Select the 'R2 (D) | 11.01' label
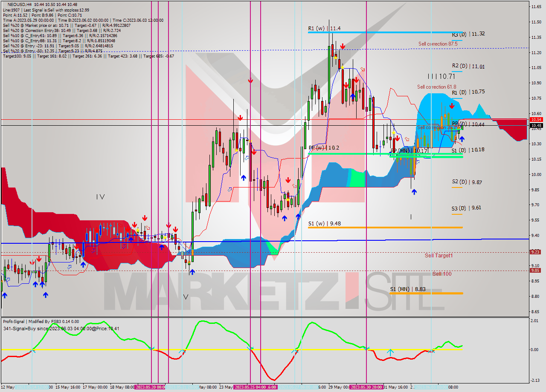Image resolution: width=546 pixels, height=392 pixels. pyautogui.click(x=468, y=66)
